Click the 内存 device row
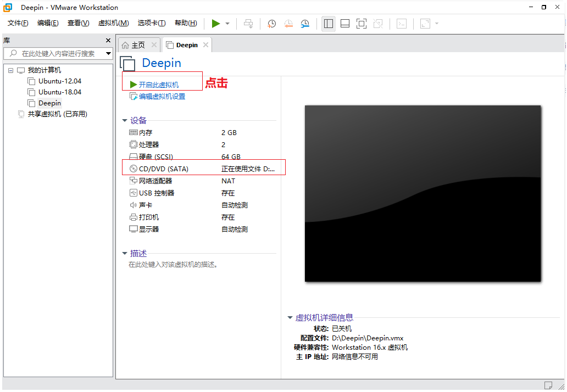 click(x=203, y=133)
